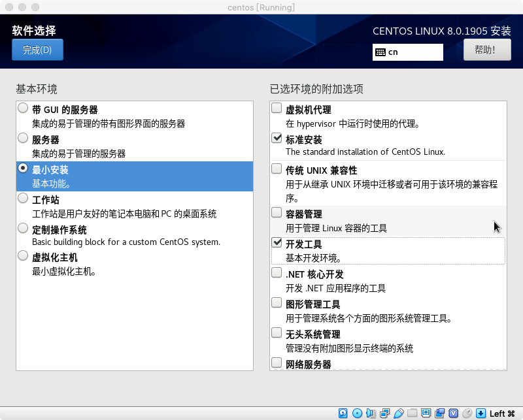523x420 pixels.
Task: Open VirtualBox audio status icon
Action: tap(371, 413)
